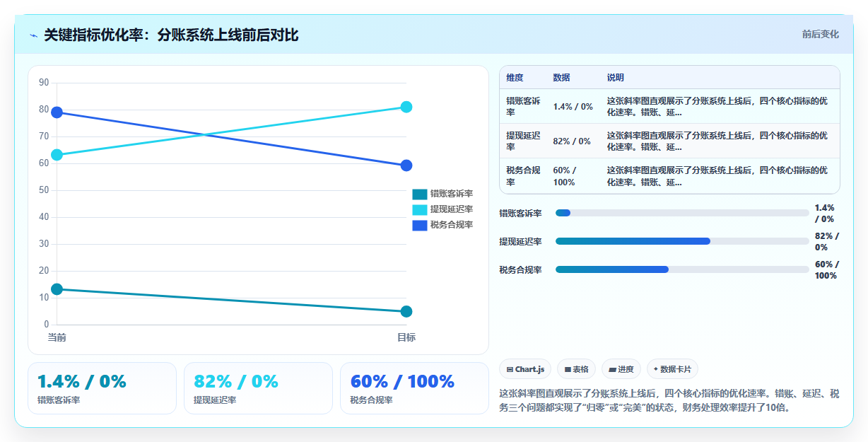Click the summary paragraph below the tag chips
The height and width of the screenshot is (442, 868).
click(x=669, y=400)
